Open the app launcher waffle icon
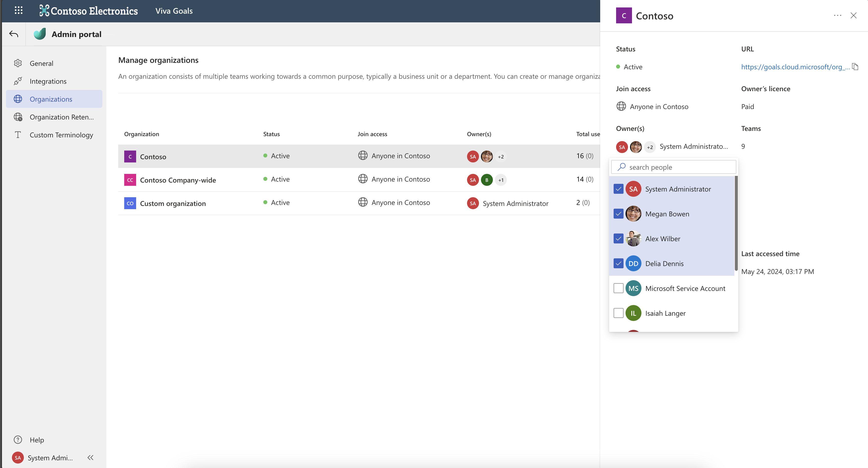Viewport: 868px width, 468px height. 19,10
